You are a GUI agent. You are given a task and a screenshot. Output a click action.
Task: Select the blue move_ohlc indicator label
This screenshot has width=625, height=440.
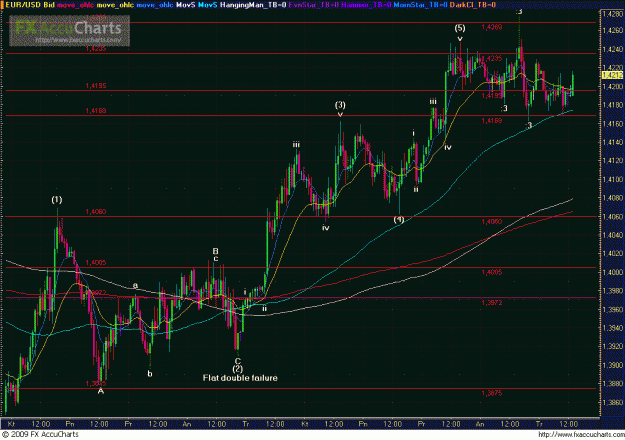tap(155, 5)
